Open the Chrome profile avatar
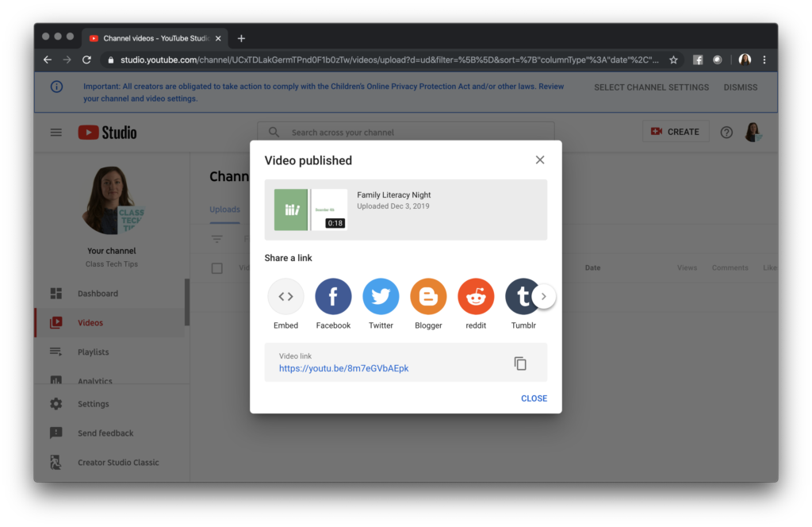The image size is (812, 527). point(745,60)
